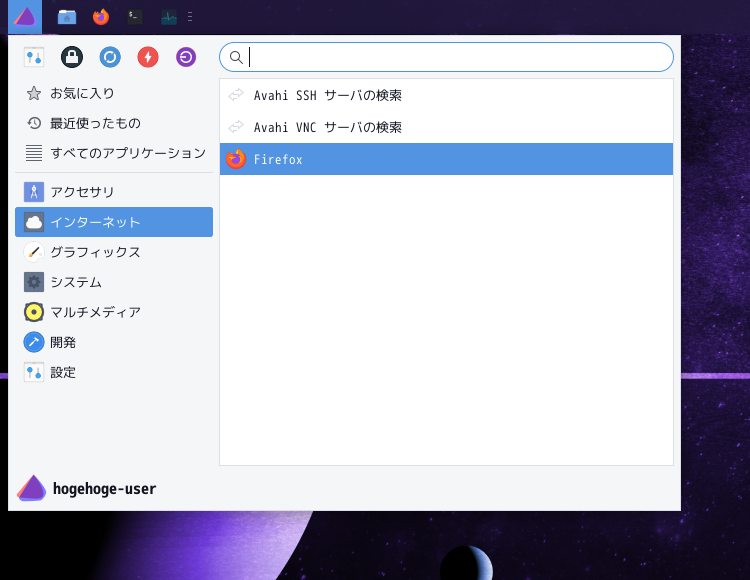
Task: Select the インターネット category
Action: (x=114, y=222)
